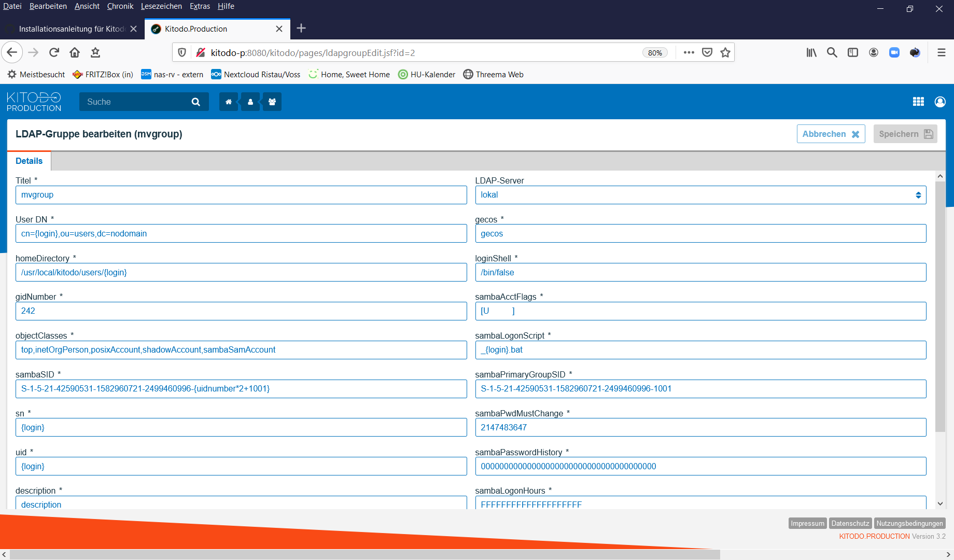
Task: Select the Details tab
Action: (x=29, y=161)
